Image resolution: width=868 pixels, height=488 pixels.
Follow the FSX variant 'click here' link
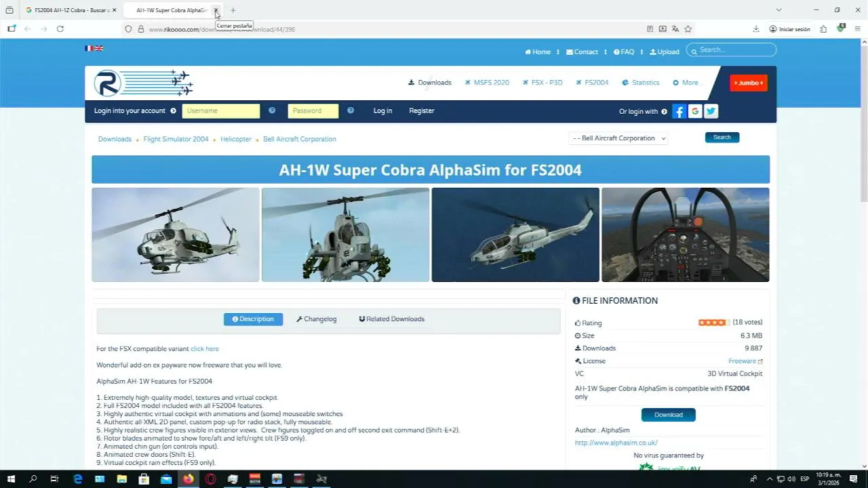pos(205,349)
